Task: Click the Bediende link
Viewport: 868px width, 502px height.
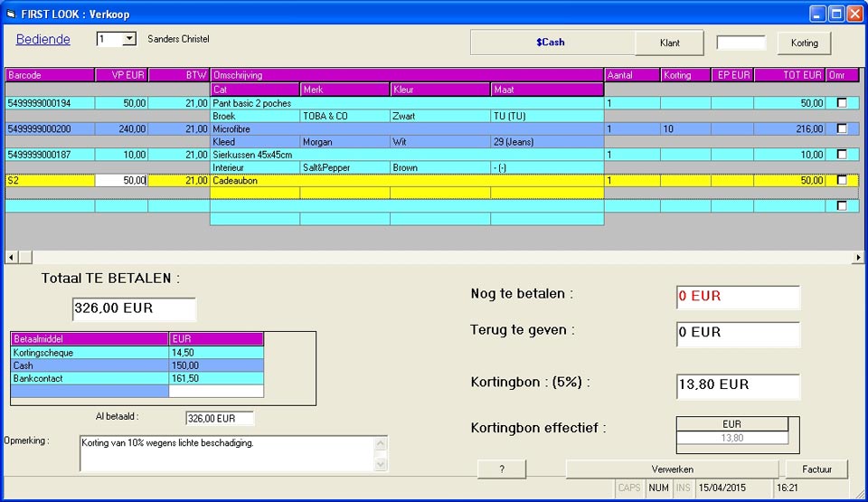Action: pyautogui.click(x=43, y=40)
